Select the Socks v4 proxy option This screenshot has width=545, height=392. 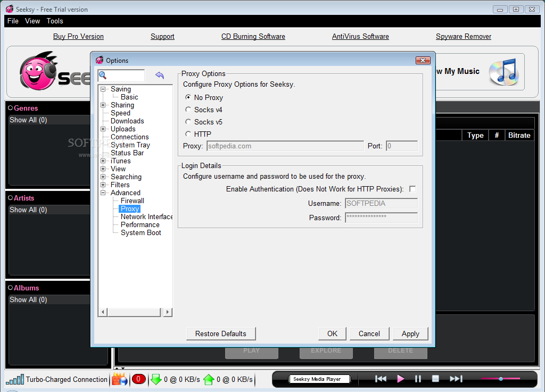coord(188,110)
